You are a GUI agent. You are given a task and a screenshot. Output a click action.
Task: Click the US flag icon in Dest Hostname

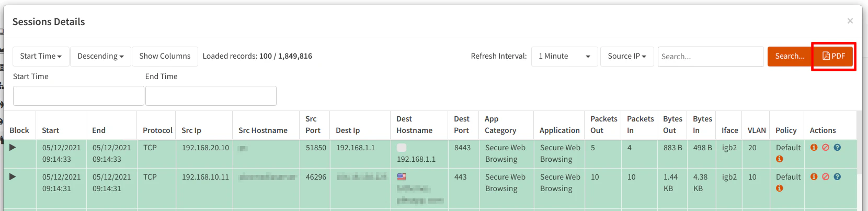pos(402,177)
